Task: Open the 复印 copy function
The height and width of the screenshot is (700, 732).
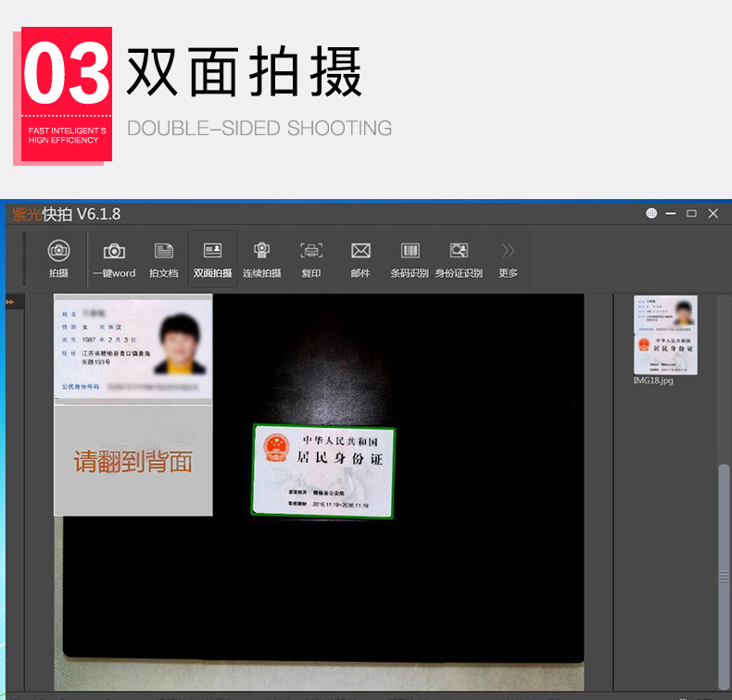Action: tap(311, 260)
